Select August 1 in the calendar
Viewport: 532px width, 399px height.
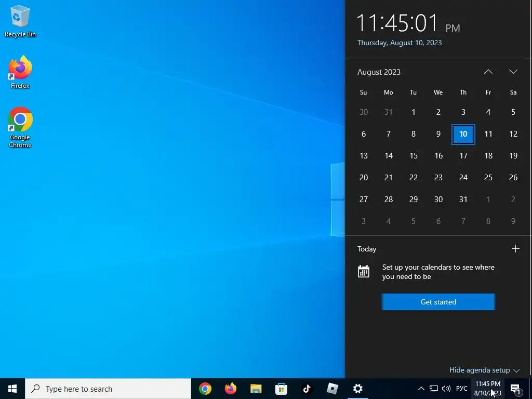point(413,112)
